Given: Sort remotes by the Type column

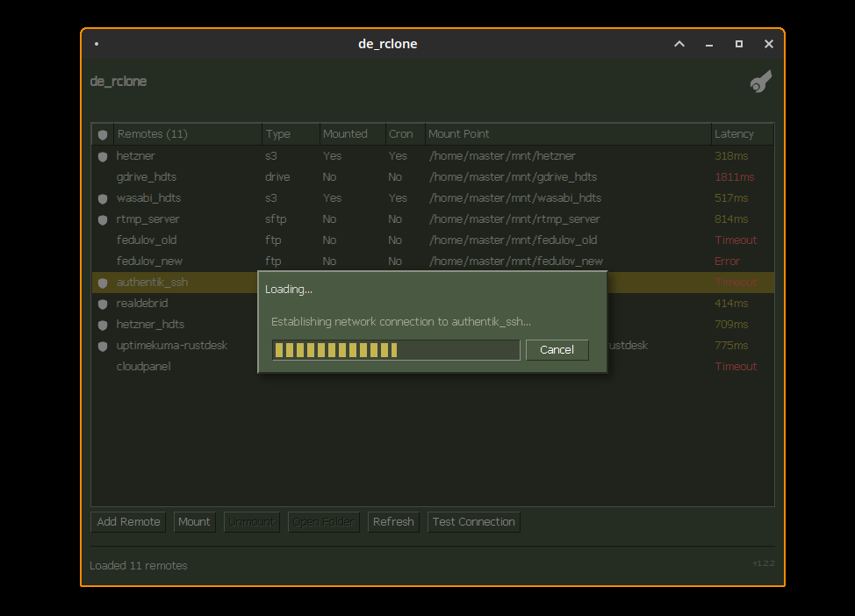Looking at the screenshot, I should pyautogui.click(x=277, y=133).
